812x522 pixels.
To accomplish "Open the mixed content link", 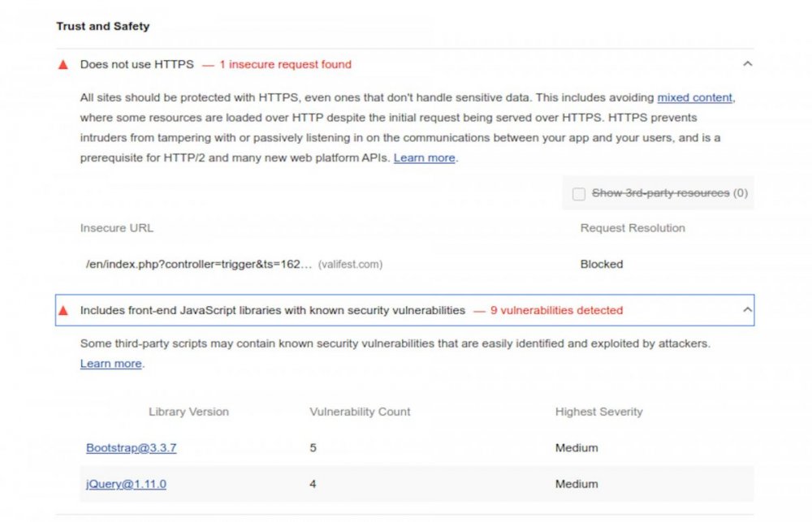I will tap(694, 97).
